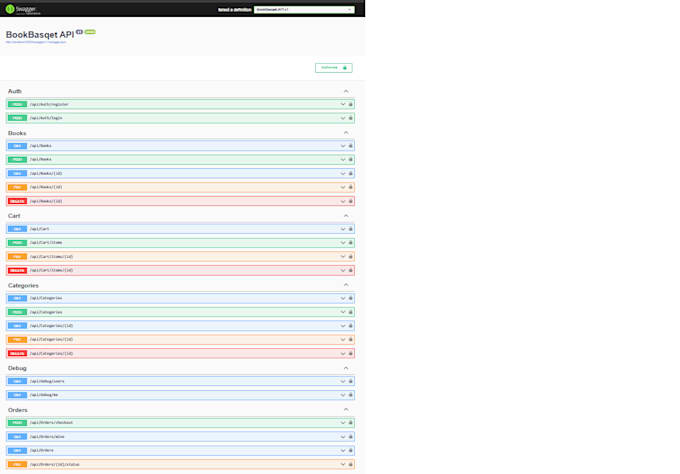Click DELETE badge of Cart items endpoint
Image resolution: width=680 pixels, height=474 pixels.
click(x=17, y=271)
